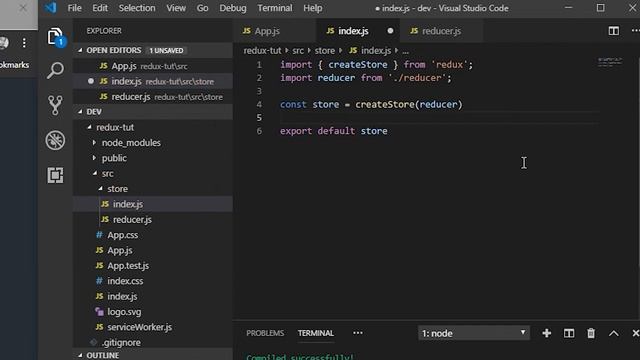
Task: Open the Search view in activity bar
Action: click(x=56, y=71)
